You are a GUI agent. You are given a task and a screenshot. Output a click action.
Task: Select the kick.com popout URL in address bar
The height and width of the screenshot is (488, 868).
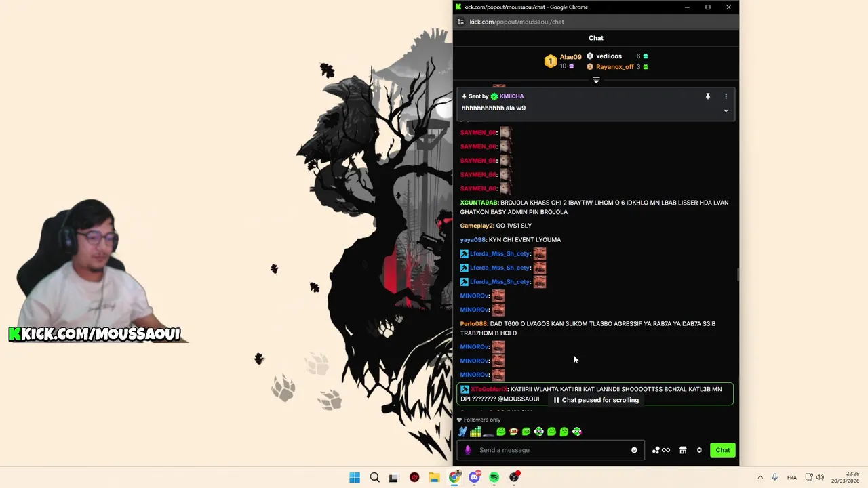(x=517, y=22)
